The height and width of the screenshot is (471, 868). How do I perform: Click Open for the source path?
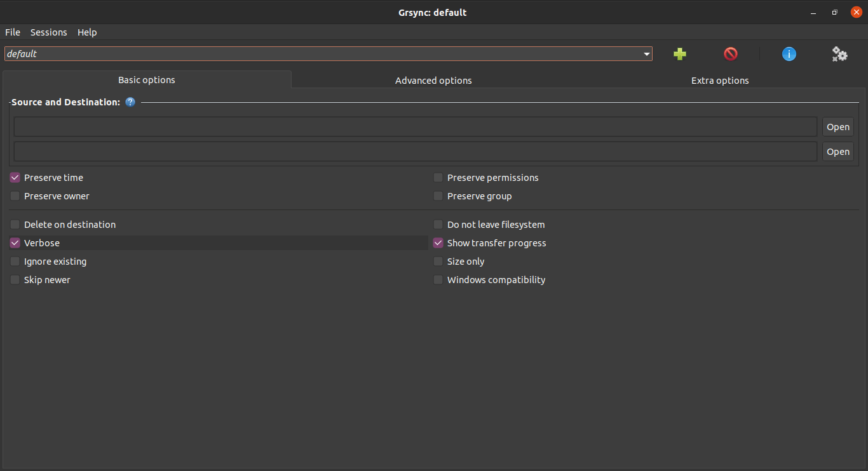point(838,127)
